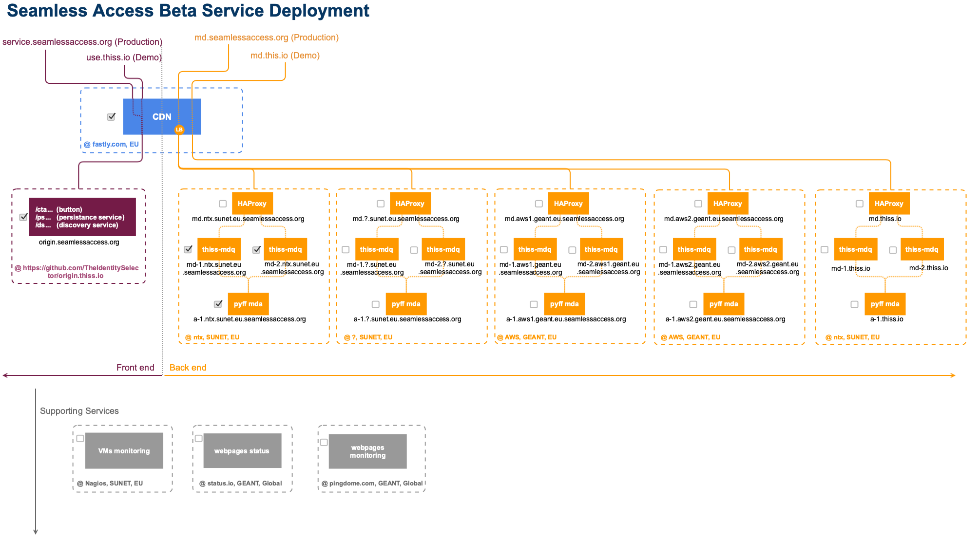The height and width of the screenshot is (559, 980).
Task: Check the VMs monitoring checkbox
Action: click(x=80, y=439)
